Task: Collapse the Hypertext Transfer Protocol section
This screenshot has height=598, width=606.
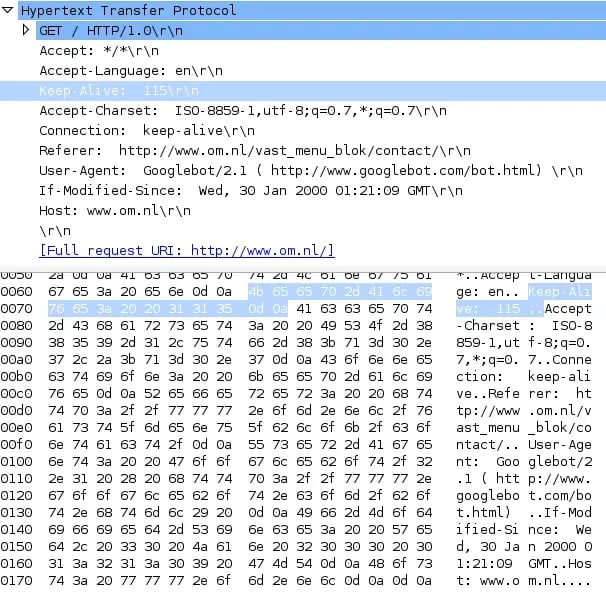Action: pos(9,10)
